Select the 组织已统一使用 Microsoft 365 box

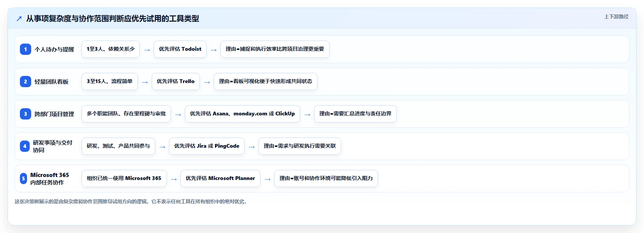click(124, 179)
